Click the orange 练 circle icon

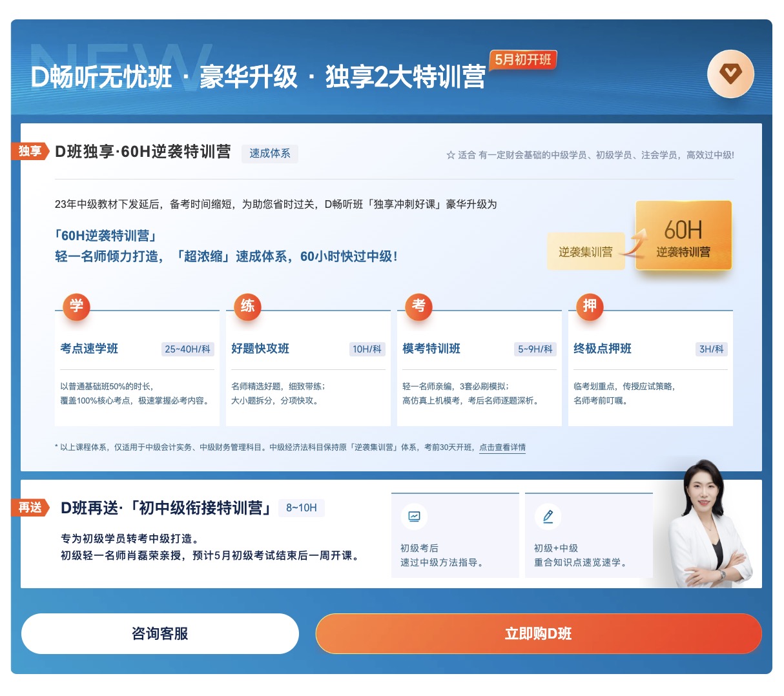click(247, 306)
